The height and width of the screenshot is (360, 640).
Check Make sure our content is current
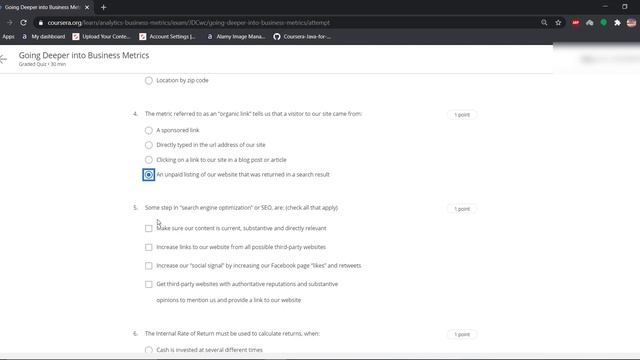click(x=149, y=229)
